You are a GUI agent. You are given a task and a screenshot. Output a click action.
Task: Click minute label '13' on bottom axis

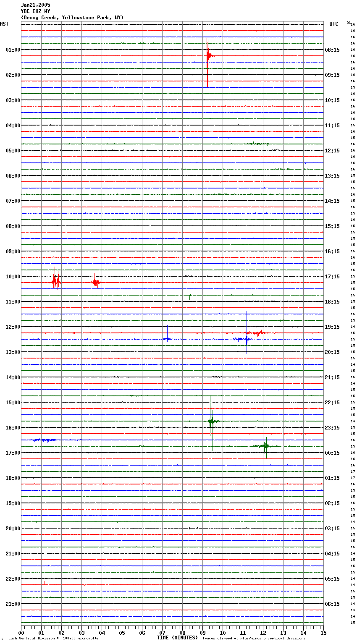283,633
